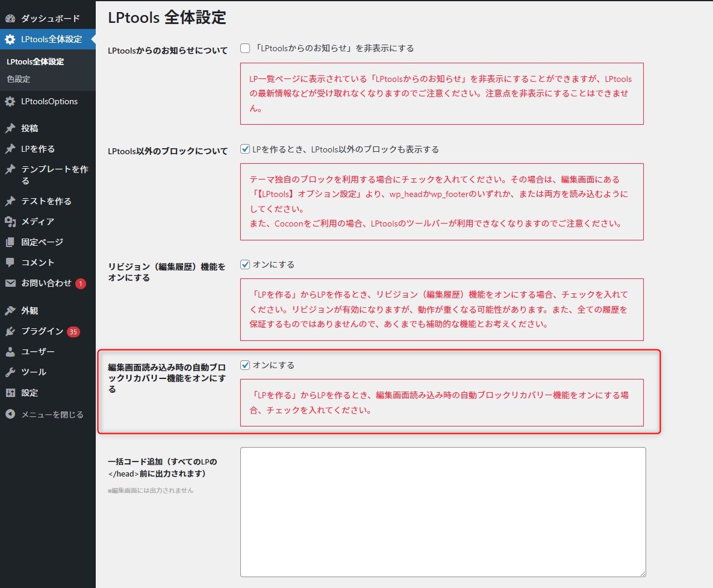The height and width of the screenshot is (588, 713).
Task: Click the LPtools以外のブロックについて row label
Action: 168,151
